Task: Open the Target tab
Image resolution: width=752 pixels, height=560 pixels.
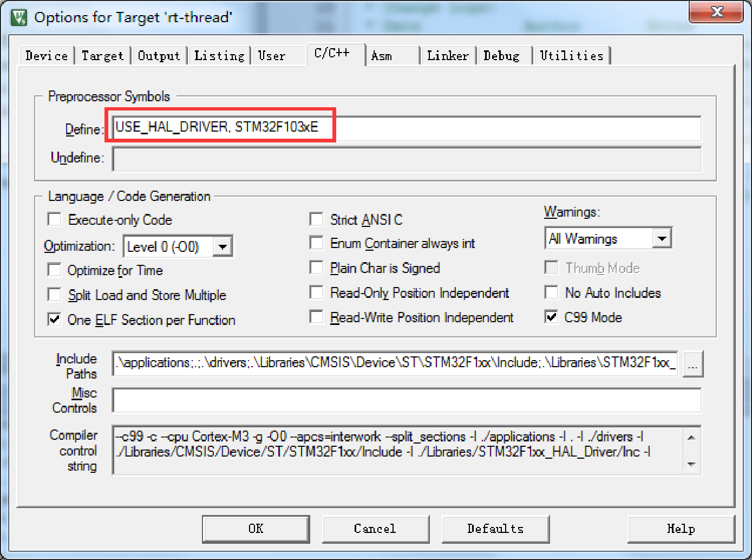Action: (103, 56)
